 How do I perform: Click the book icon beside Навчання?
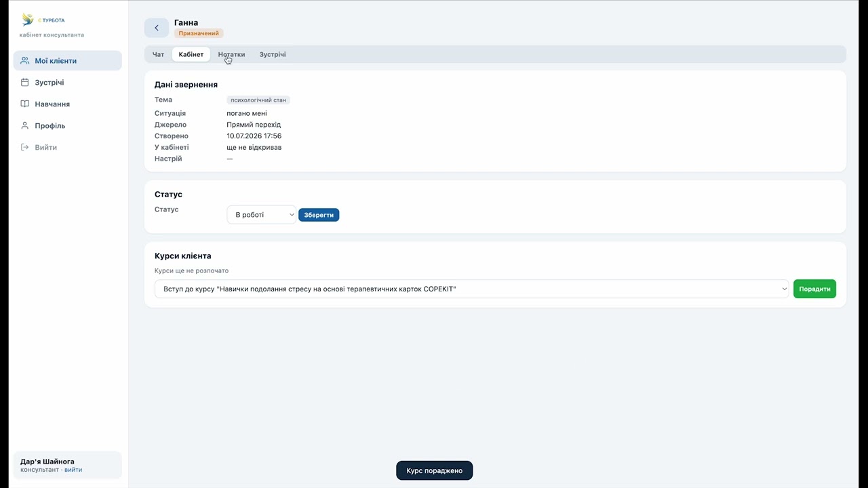point(25,104)
